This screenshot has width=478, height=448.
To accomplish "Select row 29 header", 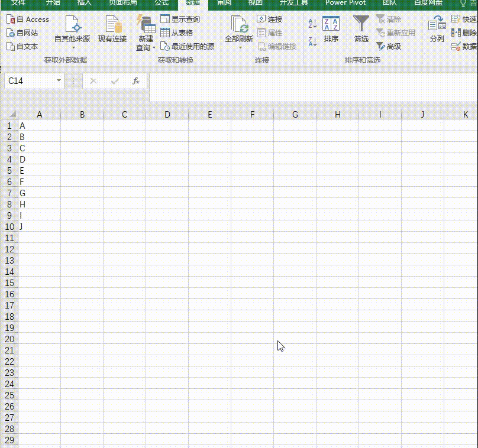I will [x=9, y=440].
